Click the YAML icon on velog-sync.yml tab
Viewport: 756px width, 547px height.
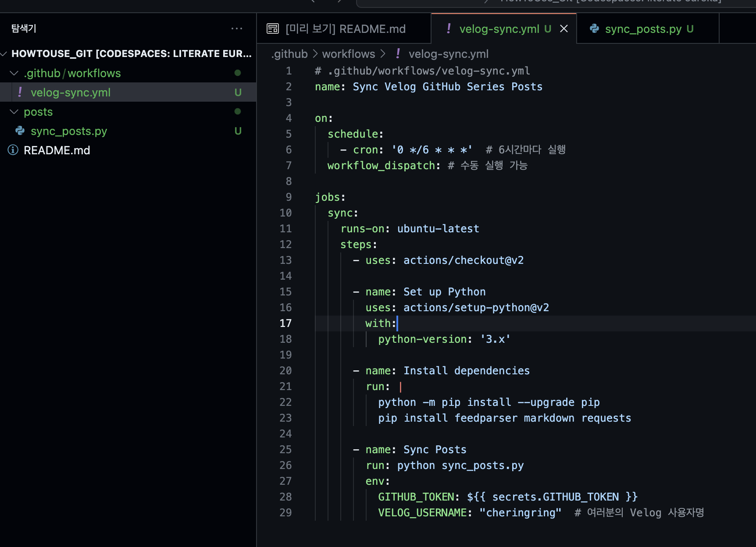click(x=449, y=28)
